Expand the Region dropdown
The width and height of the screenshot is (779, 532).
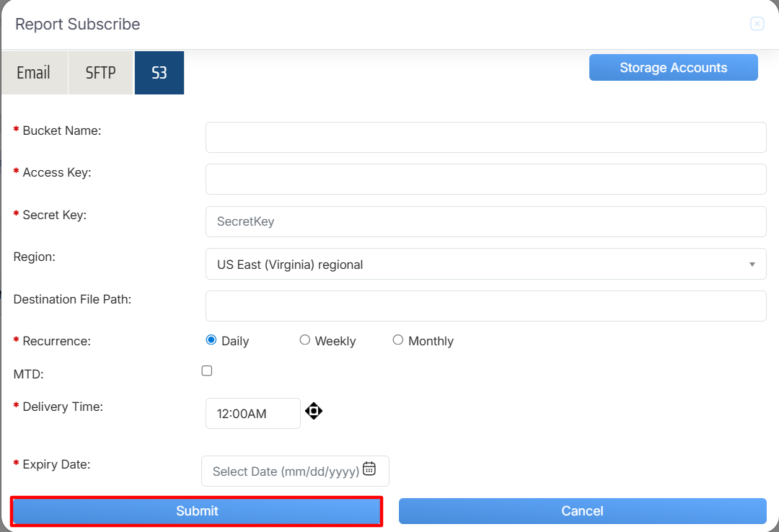point(485,264)
